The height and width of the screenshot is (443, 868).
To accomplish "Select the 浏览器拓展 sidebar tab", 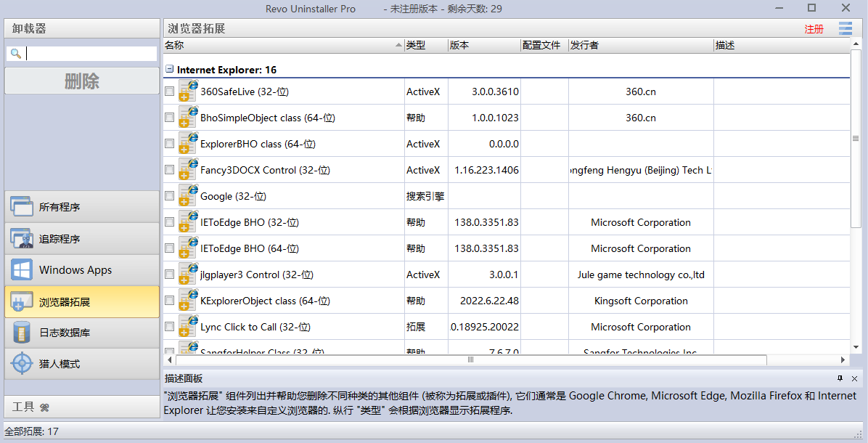I will [81, 301].
